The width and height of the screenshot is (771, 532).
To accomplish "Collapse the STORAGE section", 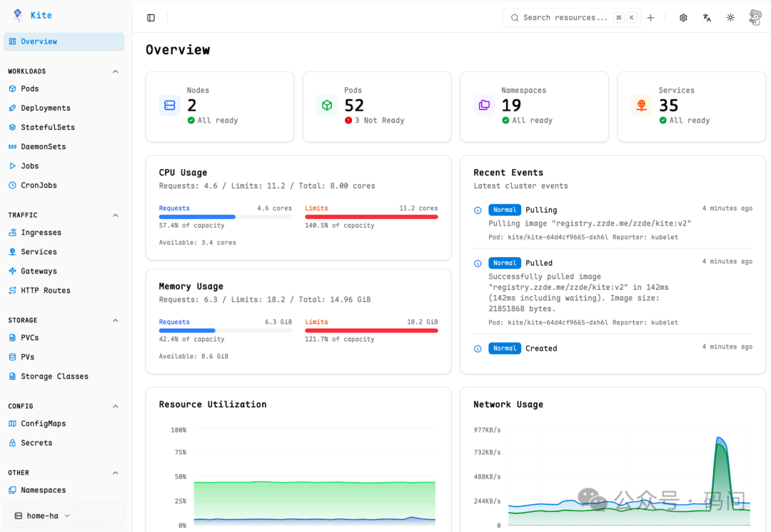I will 116,321.
